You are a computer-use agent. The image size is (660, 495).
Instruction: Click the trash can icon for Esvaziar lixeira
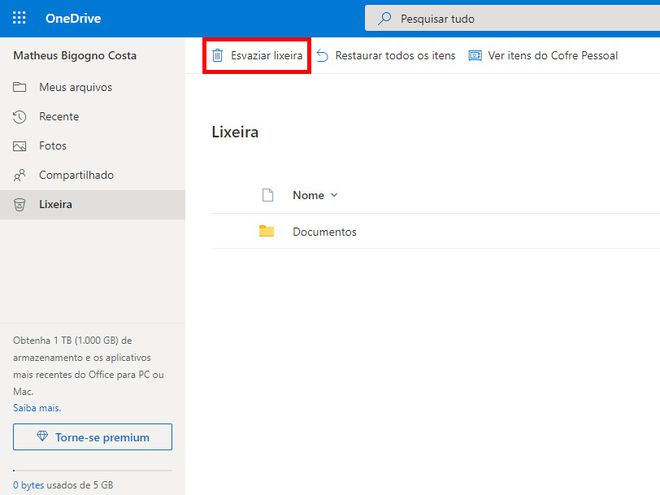click(217, 55)
